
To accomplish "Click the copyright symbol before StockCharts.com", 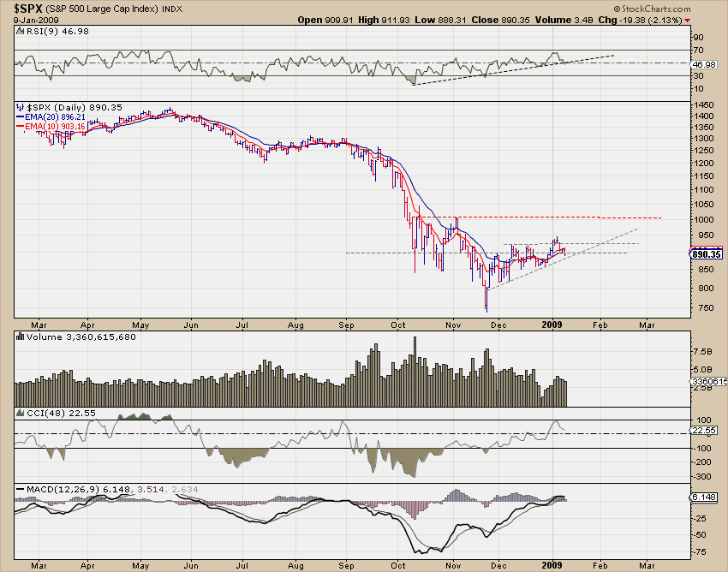I will (x=617, y=9).
